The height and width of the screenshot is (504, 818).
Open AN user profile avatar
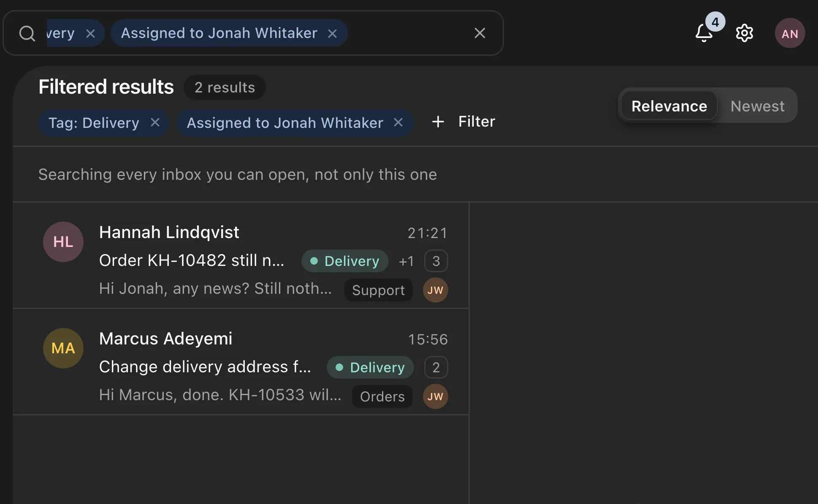(x=790, y=33)
